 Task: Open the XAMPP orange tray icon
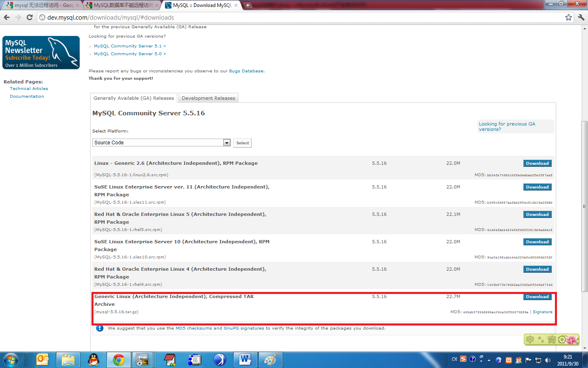point(509,360)
